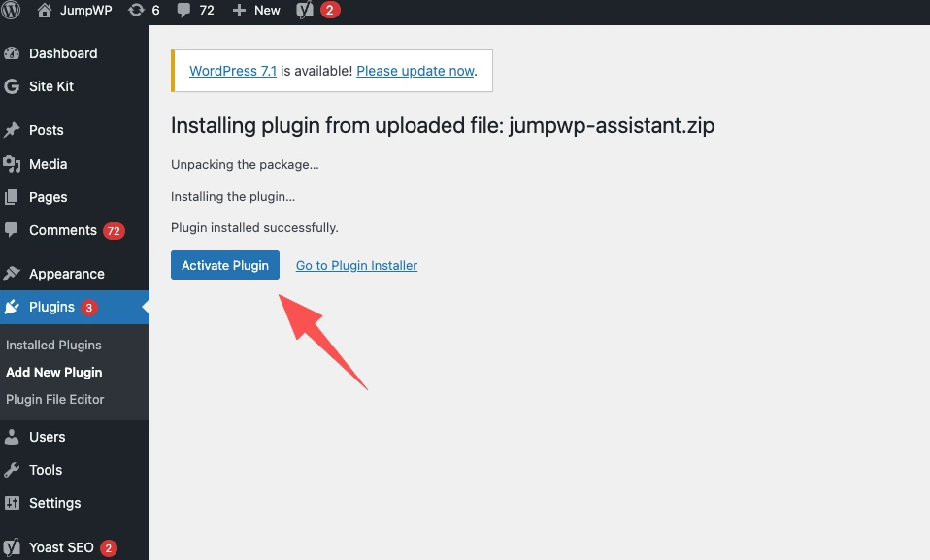This screenshot has width=930, height=560.
Task: Click the Tools wrench icon
Action: 12,470
